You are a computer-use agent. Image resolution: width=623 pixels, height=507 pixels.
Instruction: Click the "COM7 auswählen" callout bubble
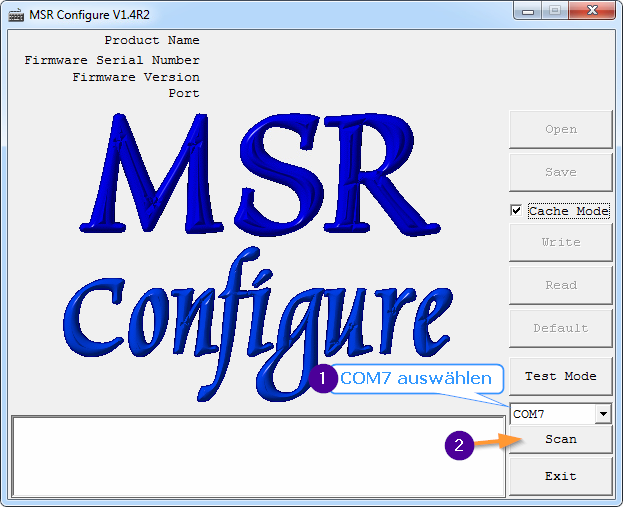click(x=415, y=378)
